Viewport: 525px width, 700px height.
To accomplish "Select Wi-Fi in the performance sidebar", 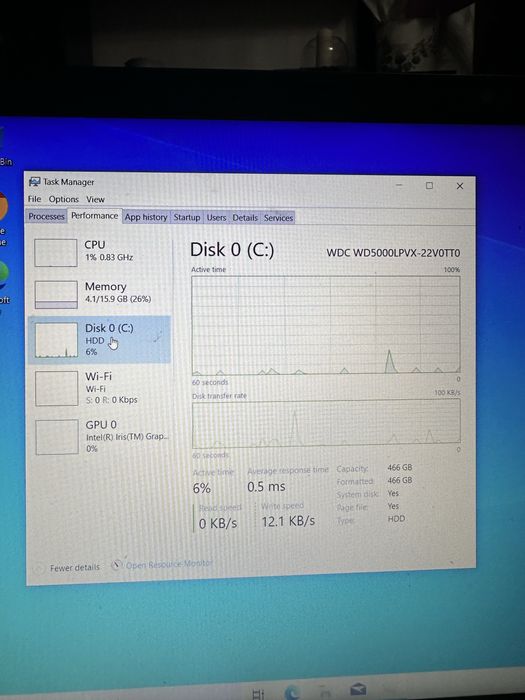I will tap(99, 388).
